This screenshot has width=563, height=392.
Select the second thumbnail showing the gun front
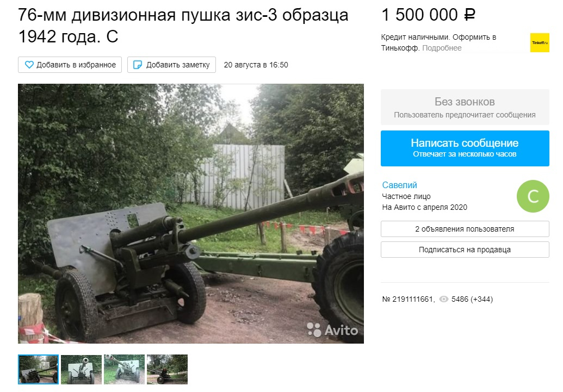[x=81, y=369]
